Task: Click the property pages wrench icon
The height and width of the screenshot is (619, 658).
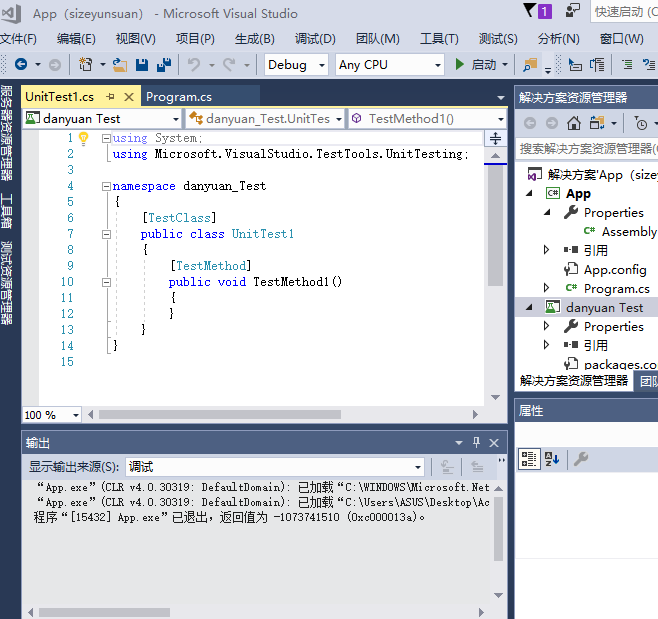Action: click(581, 459)
